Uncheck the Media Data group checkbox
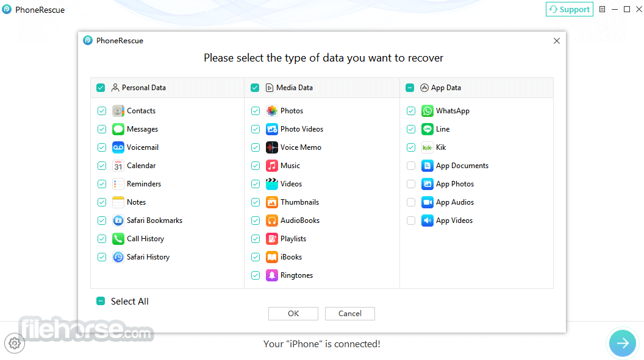 pos(255,88)
